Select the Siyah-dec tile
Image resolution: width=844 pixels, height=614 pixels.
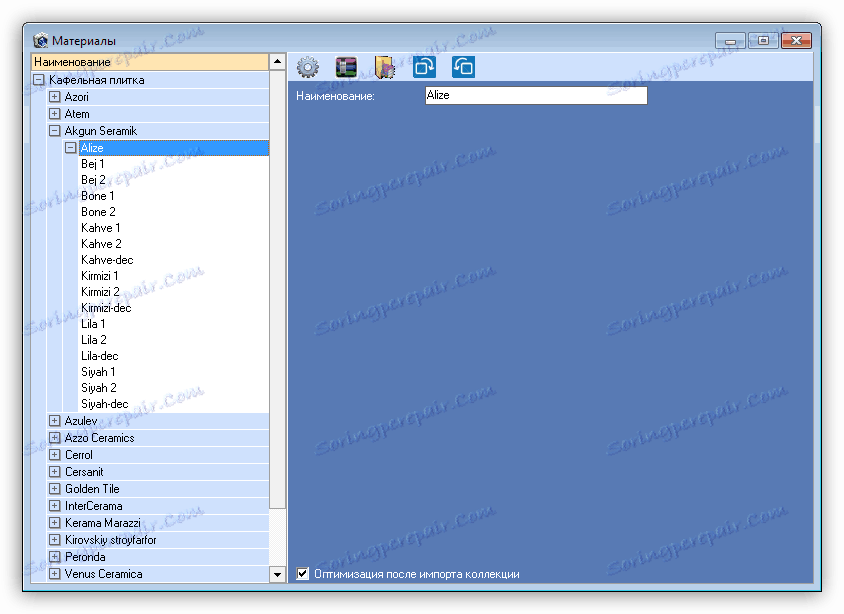[x=104, y=404]
